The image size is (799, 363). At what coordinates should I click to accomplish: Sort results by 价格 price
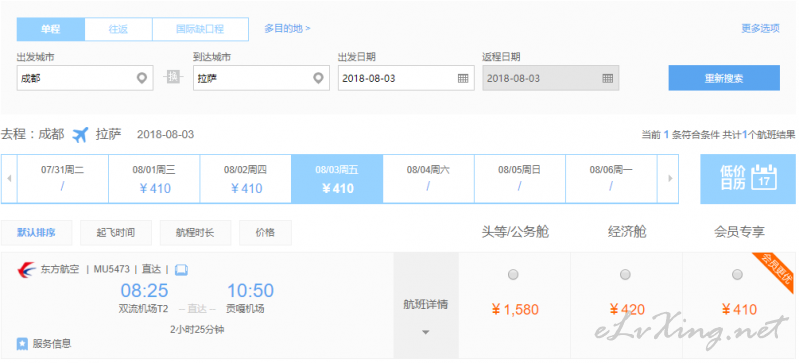click(x=265, y=233)
